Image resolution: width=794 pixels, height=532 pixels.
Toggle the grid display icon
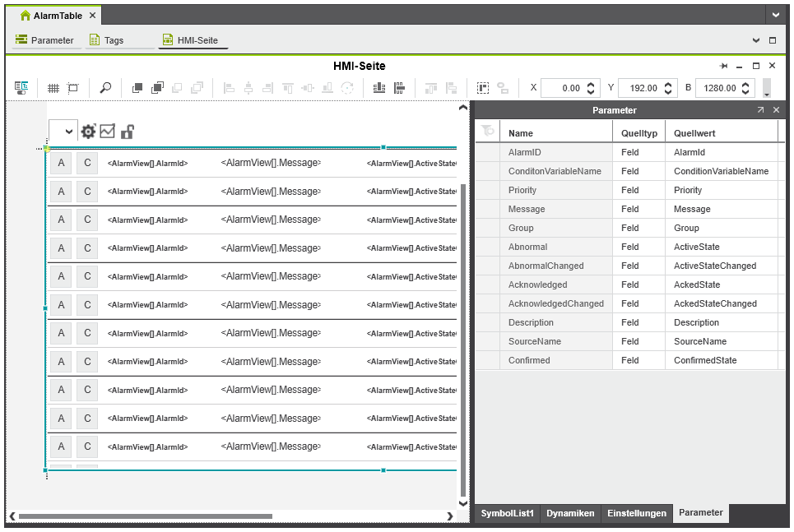(x=53, y=88)
